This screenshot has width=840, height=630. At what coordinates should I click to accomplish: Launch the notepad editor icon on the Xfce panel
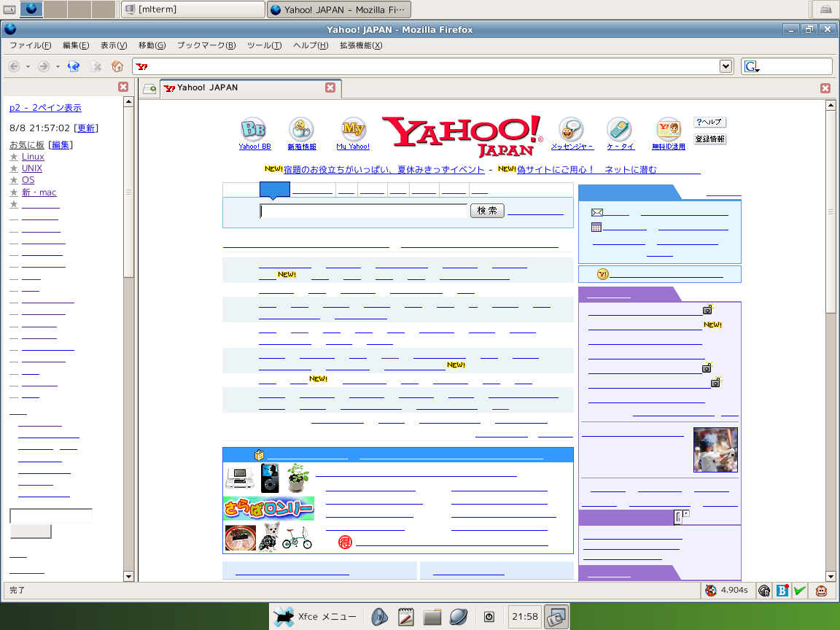click(406, 617)
